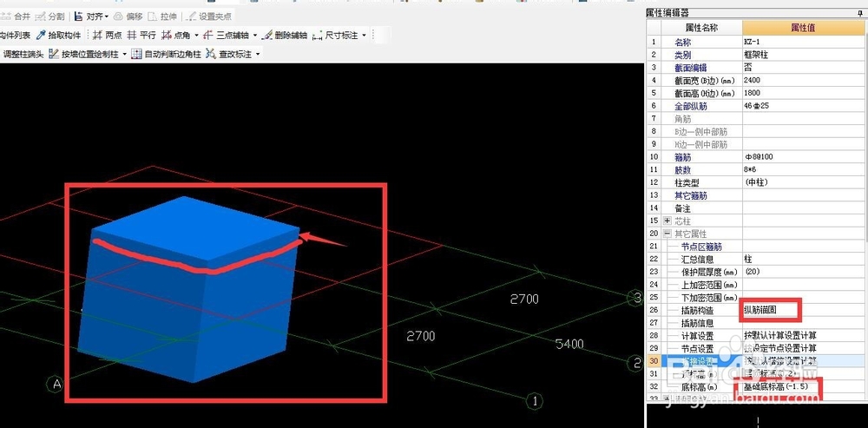
Task: Expand the 尺寸标注 dropdown arrow
Action: 364,36
